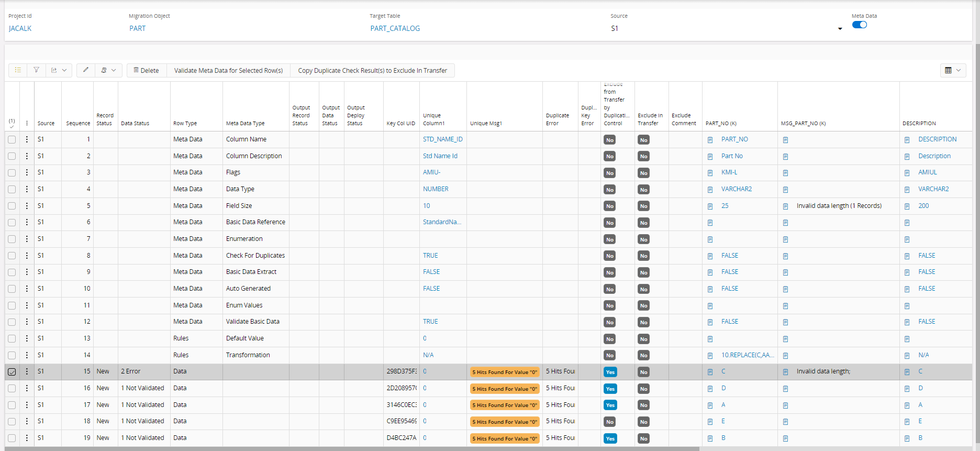Click the list view icon in the toolbar
980x451 pixels.
(18, 70)
